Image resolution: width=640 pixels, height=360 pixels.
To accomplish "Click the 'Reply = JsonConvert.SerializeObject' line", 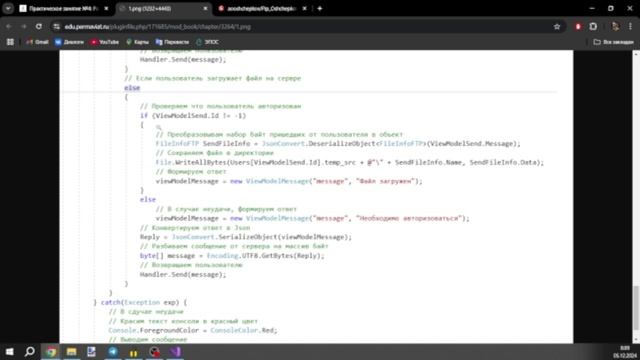I will [x=245, y=237].
